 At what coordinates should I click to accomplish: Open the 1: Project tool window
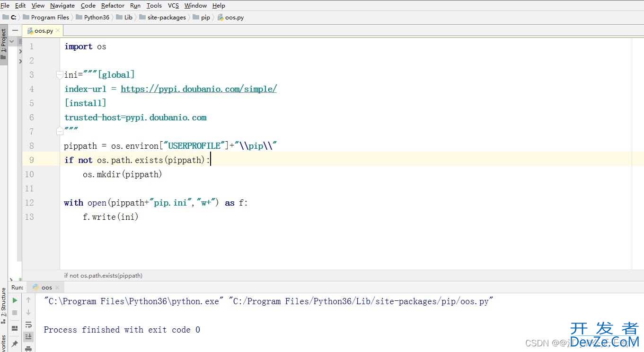4,45
